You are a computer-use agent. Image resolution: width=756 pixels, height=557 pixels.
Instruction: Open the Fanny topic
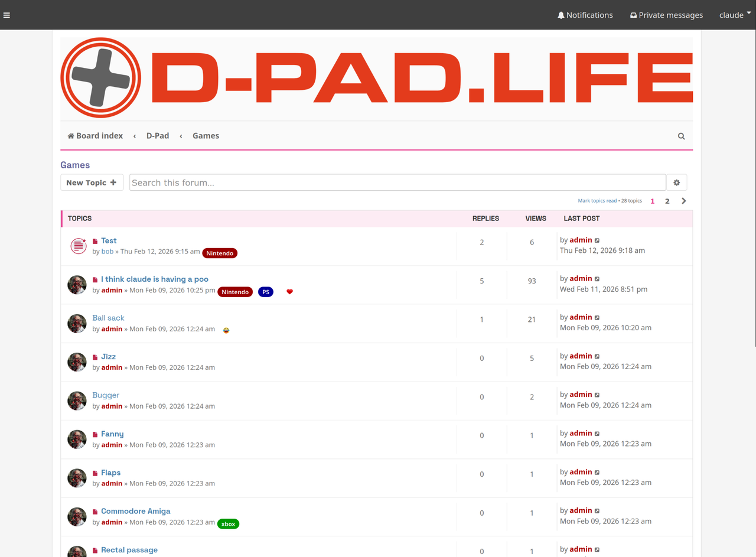point(112,434)
